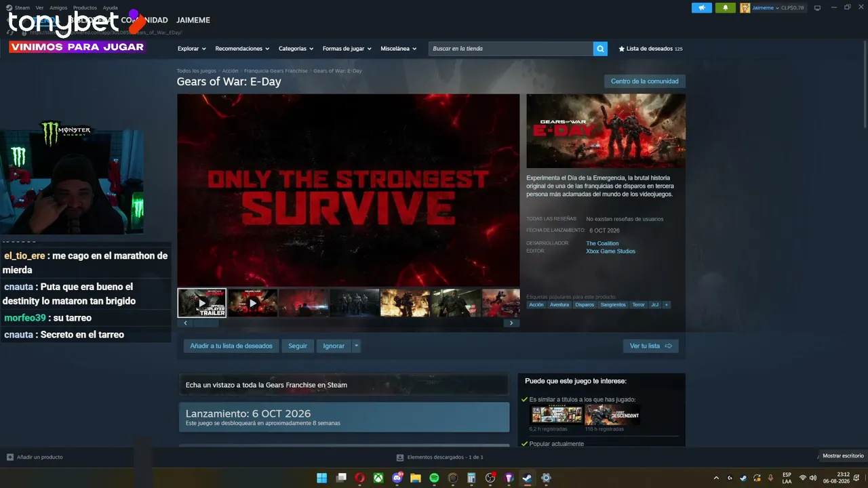Select the Official Multiplayer Trailer thumbnail

point(202,303)
